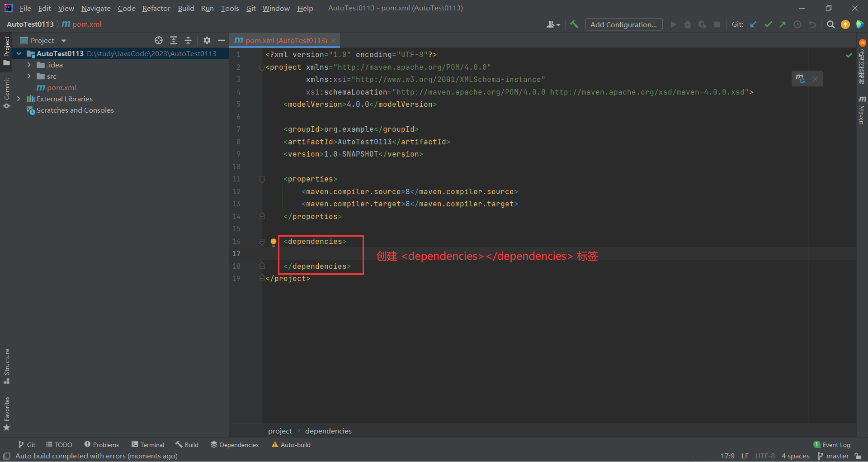Image resolution: width=868 pixels, height=462 pixels.
Task: Click the read-only lock icon in status bar
Action: pos(858,456)
